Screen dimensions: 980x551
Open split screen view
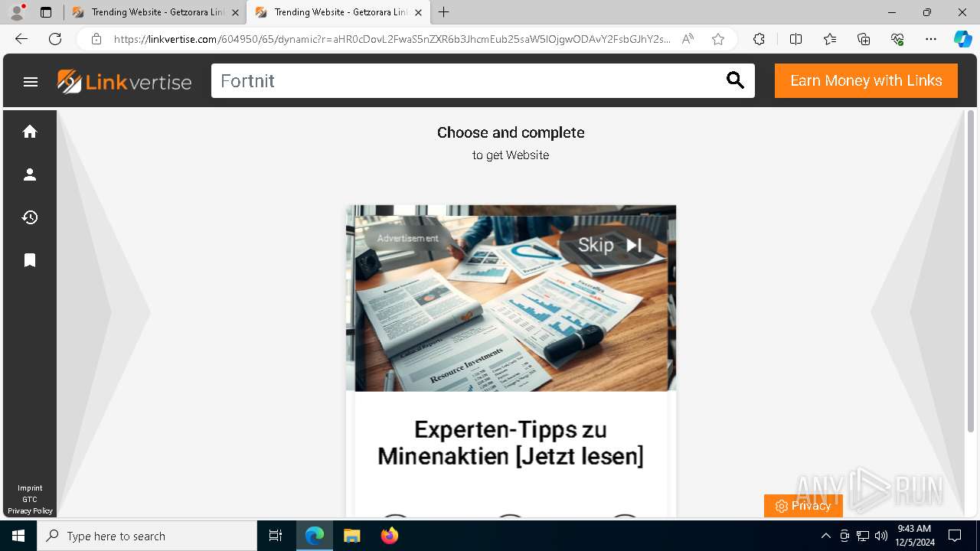[795, 39]
